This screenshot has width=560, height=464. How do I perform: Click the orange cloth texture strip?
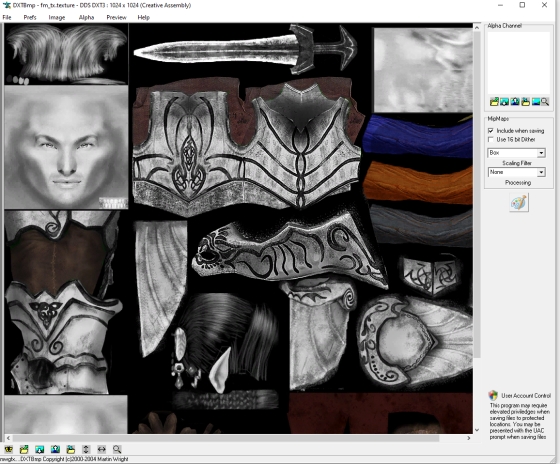pos(418,182)
